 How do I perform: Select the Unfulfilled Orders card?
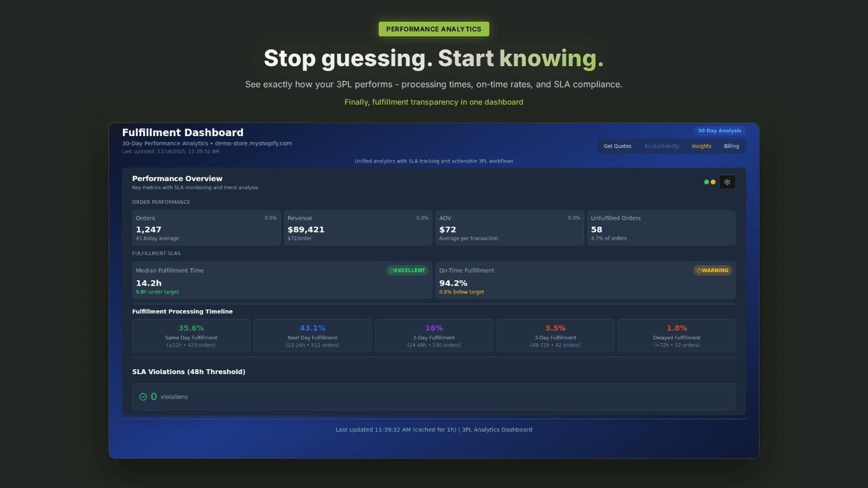pyautogui.click(x=661, y=228)
